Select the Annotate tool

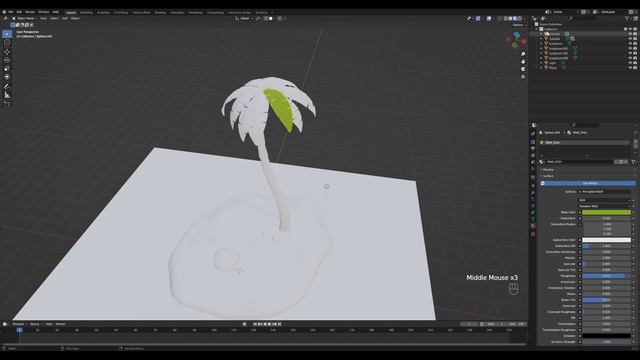click(x=7, y=86)
